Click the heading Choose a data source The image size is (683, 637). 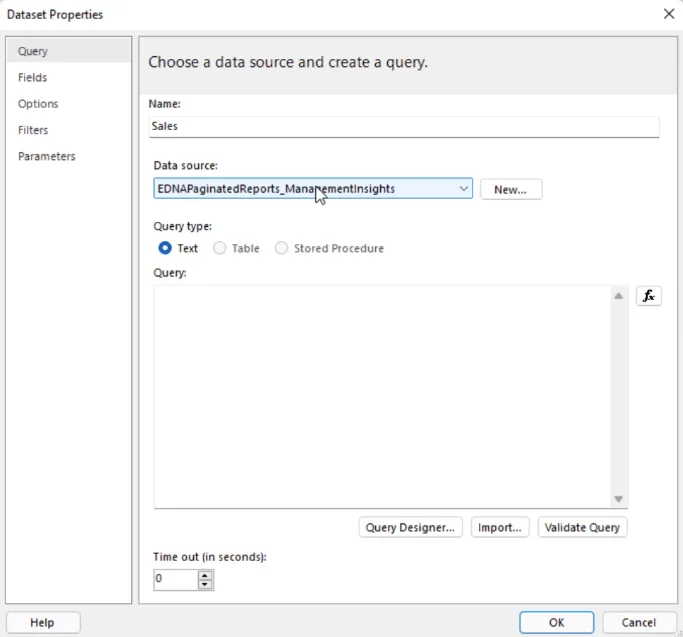[x=288, y=62]
